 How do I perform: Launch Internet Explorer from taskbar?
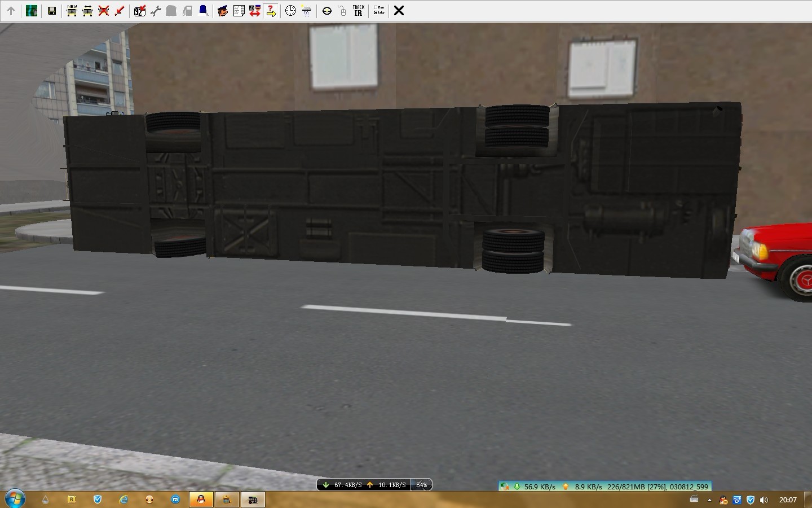click(x=123, y=500)
